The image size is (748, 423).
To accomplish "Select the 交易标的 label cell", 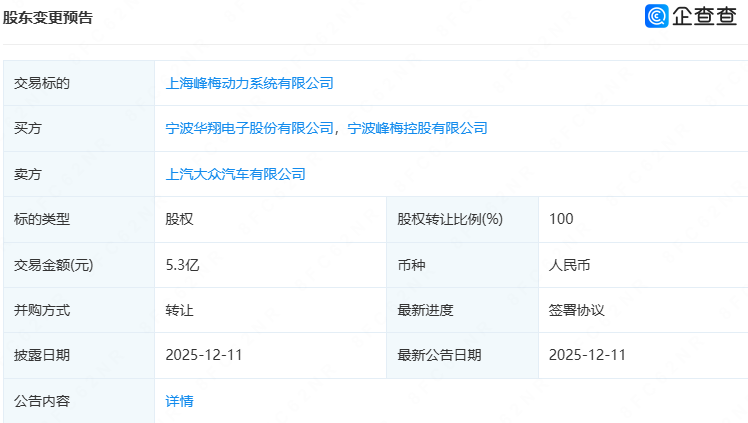I will pyautogui.click(x=42, y=83).
